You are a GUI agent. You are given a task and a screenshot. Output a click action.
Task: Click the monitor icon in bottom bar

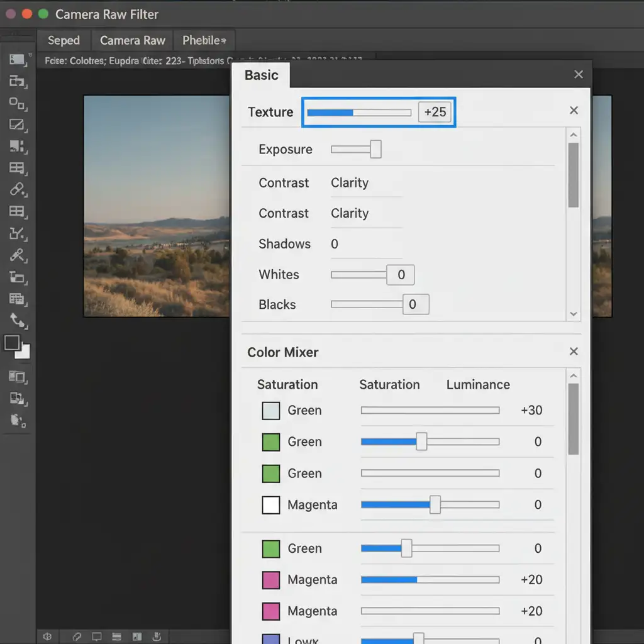pyautogui.click(x=97, y=636)
